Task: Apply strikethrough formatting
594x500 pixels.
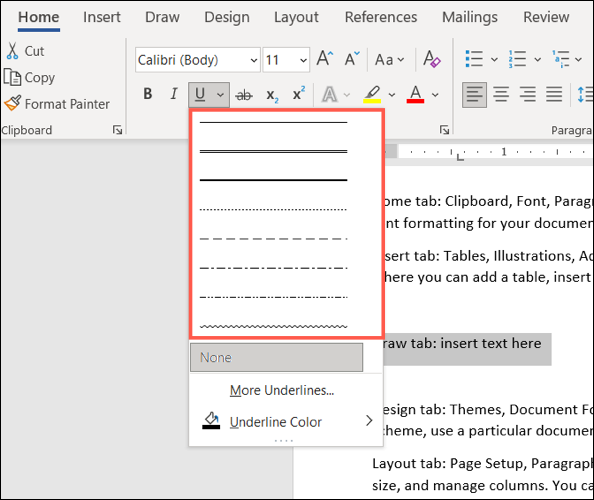Action: click(244, 95)
